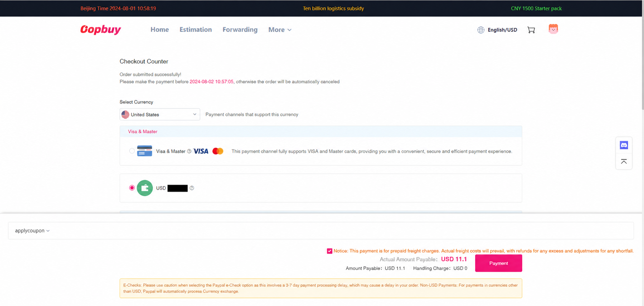Click the Copbuy logo

(101, 29)
